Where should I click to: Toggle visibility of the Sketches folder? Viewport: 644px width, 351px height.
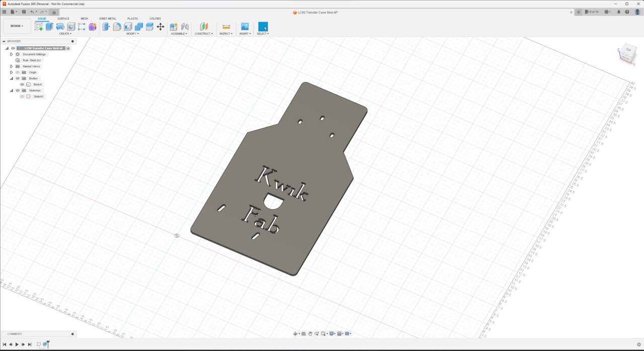pyautogui.click(x=18, y=91)
